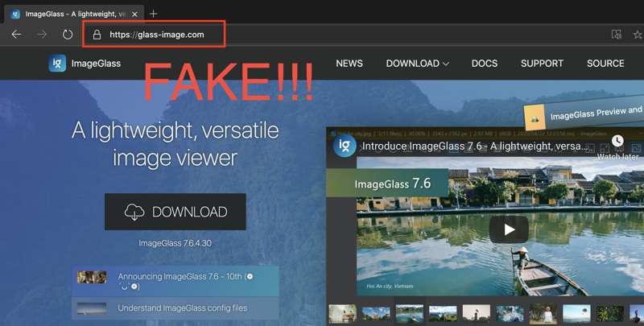Open the NEWS menu item
Image resolution: width=644 pixels, height=326 pixels.
(x=349, y=64)
